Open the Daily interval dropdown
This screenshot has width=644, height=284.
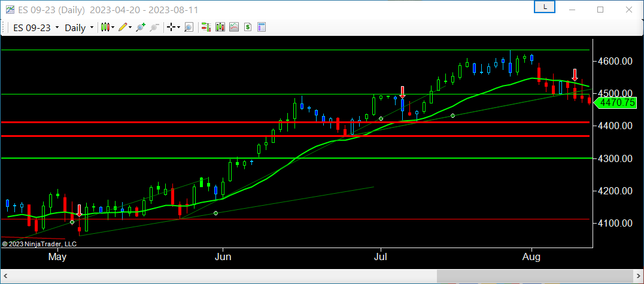(x=79, y=28)
